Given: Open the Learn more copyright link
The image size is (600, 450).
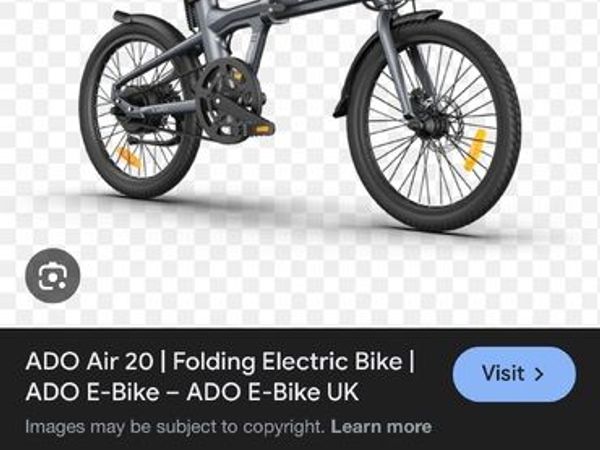Looking at the screenshot, I should (381, 427).
